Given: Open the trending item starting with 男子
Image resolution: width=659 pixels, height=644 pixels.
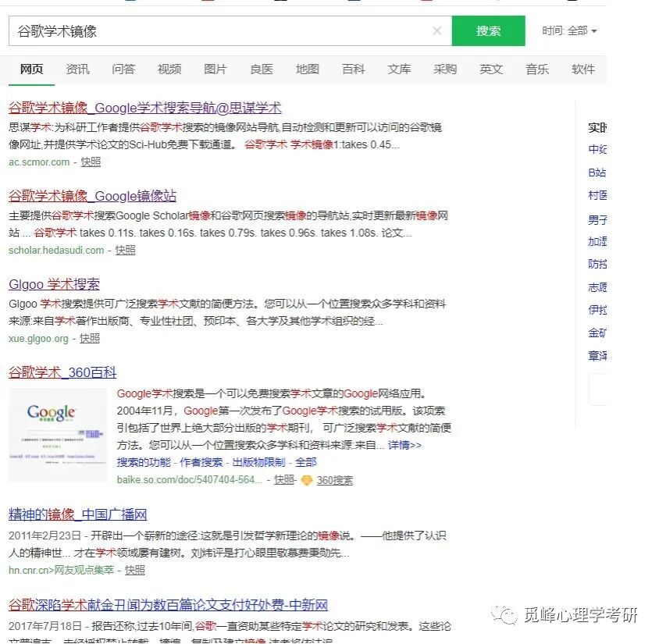Looking at the screenshot, I should [x=597, y=219].
